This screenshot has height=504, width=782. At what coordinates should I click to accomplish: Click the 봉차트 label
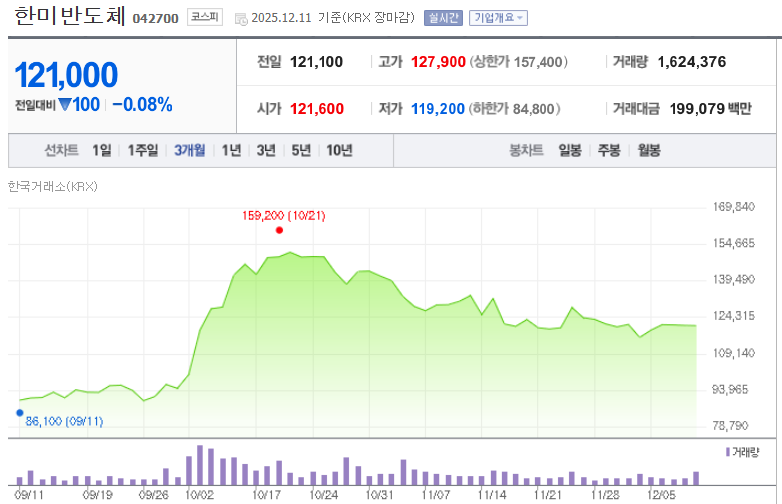[526, 150]
